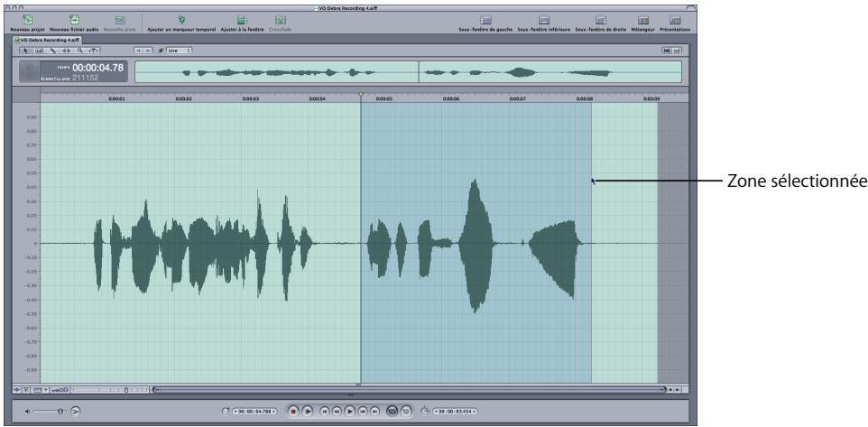Click the 00:00:04.78 time display
This screenshot has width=868, height=427.
point(97,68)
